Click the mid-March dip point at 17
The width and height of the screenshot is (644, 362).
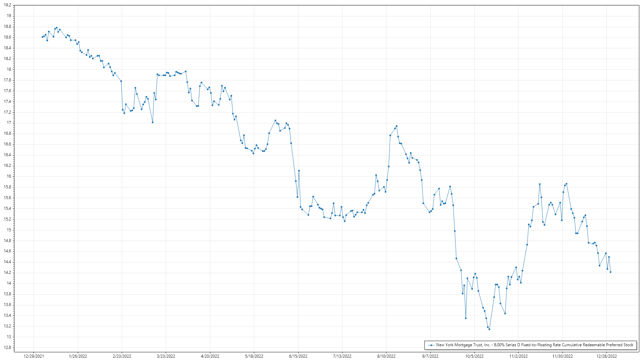tap(153, 122)
